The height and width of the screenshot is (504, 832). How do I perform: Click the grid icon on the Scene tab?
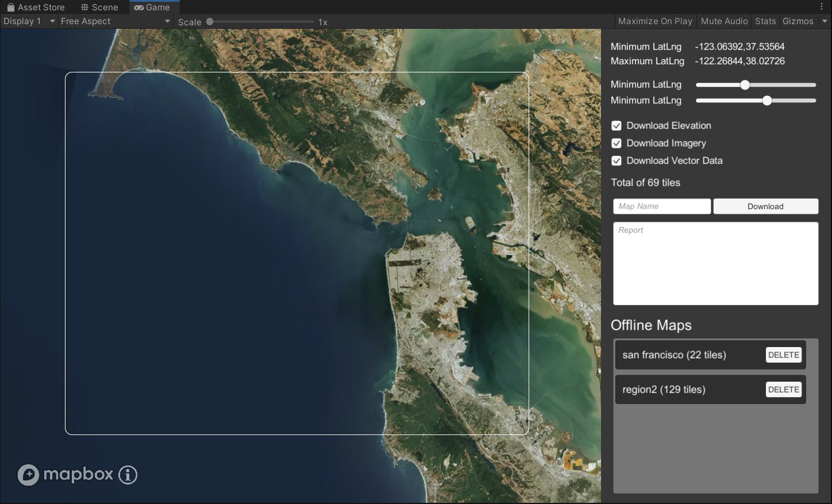click(85, 7)
